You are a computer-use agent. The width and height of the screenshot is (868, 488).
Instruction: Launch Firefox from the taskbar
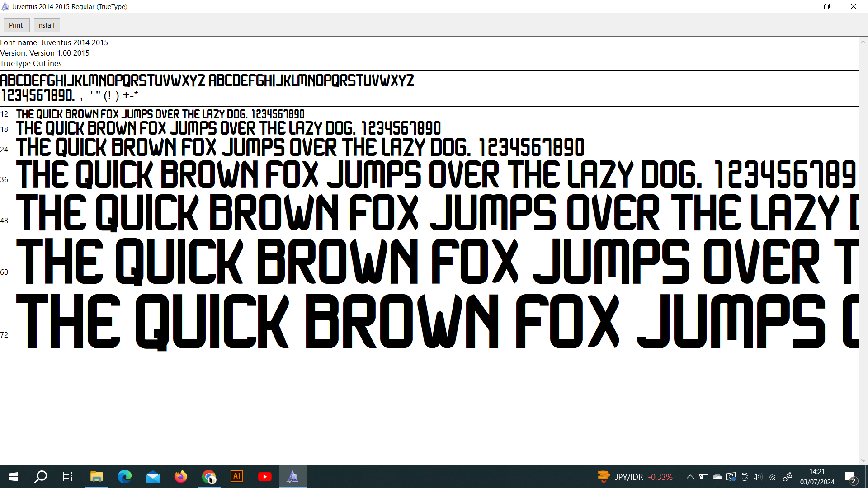(x=181, y=477)
